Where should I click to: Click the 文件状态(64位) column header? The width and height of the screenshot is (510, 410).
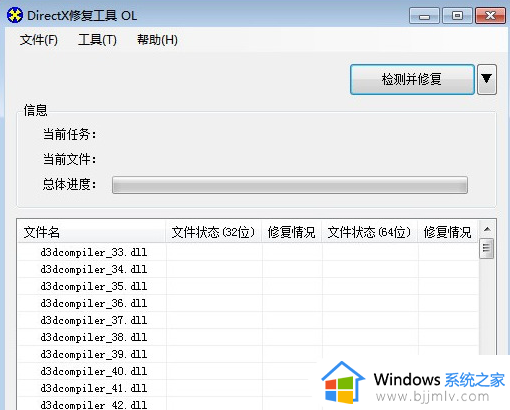click(369, 232)
